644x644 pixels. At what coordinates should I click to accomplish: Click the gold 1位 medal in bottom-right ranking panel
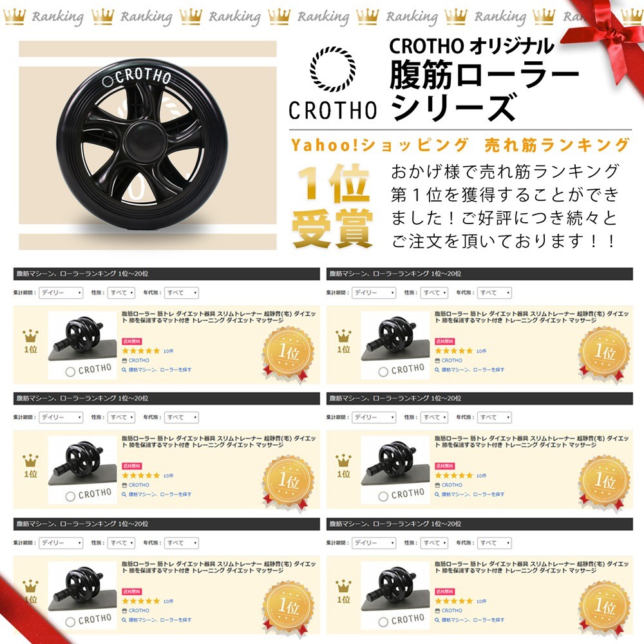tap(604, 607)
